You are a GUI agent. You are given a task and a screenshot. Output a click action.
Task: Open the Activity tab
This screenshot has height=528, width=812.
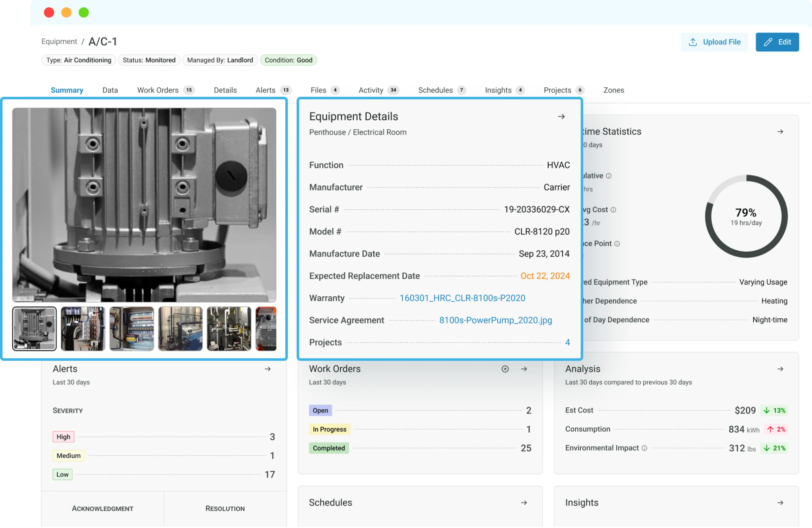(x=371, y=90)
